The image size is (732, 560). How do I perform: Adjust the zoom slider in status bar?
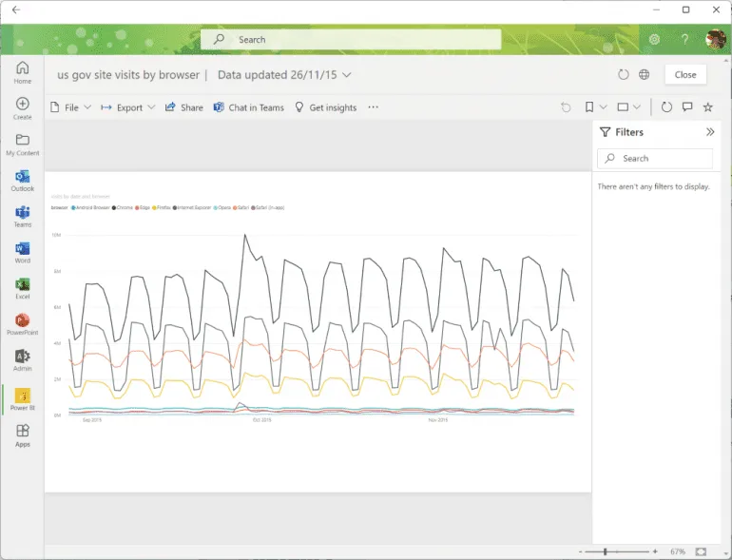pos(606,551)
